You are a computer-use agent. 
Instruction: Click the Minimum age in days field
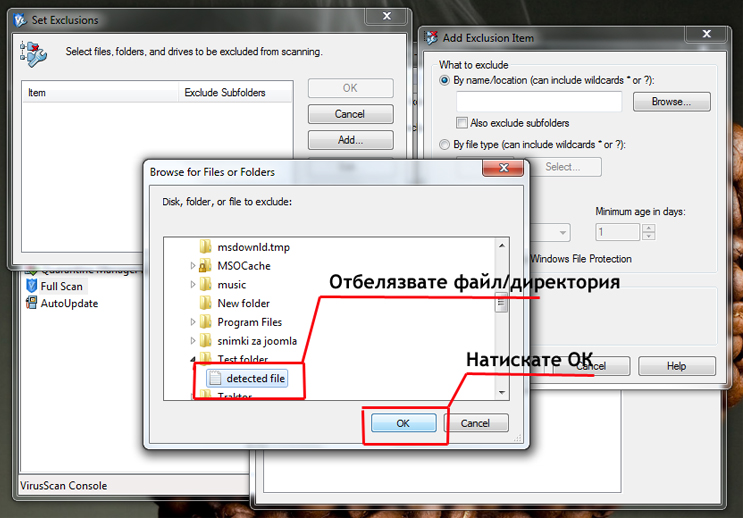617,232
